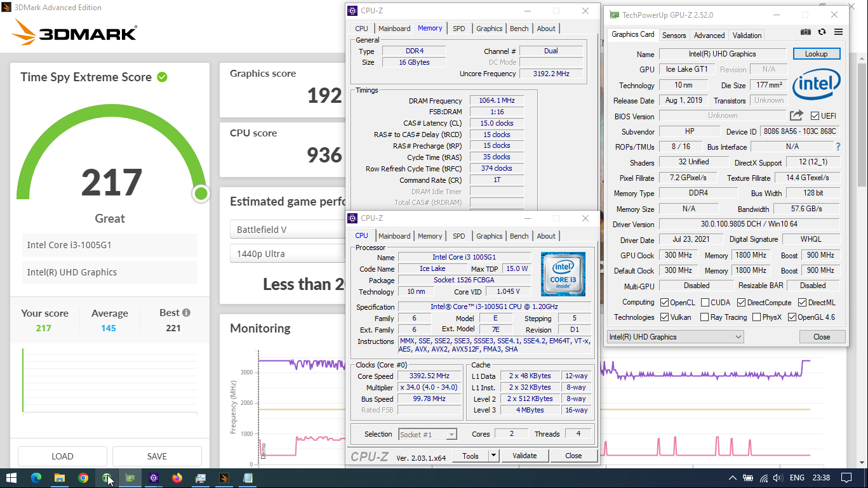868x488 pixels.
Task: Click the Validate button in CPU-Z
Action: point(524,456)
